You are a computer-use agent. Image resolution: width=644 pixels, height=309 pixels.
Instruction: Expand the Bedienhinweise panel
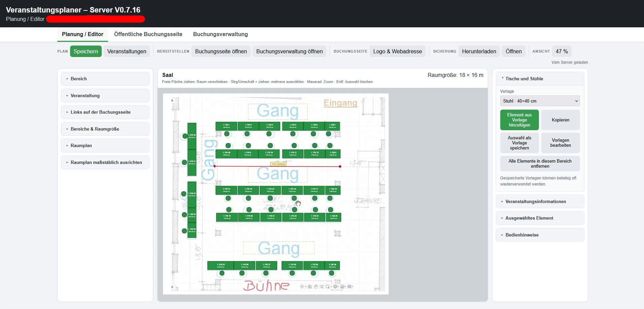[x=540, y=235]
